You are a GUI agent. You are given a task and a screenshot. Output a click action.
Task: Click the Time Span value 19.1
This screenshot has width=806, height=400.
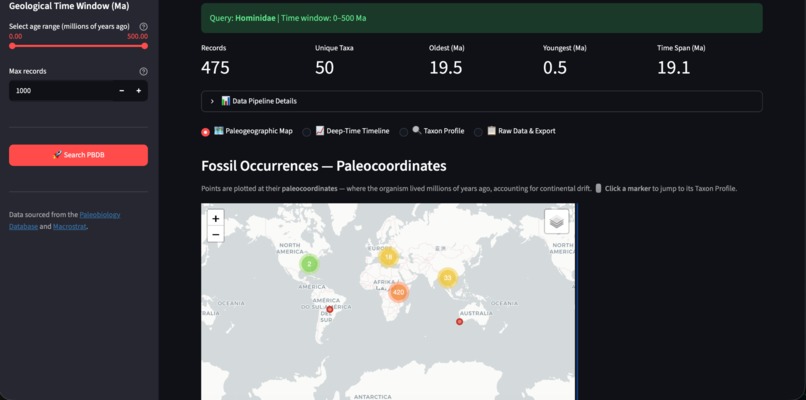click(673, 67)
